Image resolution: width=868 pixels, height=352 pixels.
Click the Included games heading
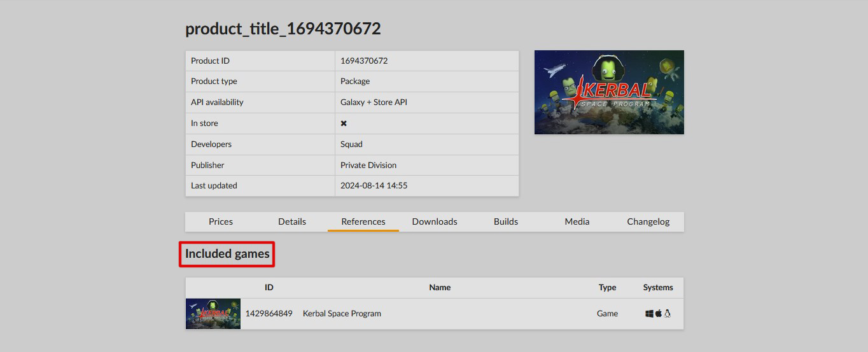pos(227,254)
